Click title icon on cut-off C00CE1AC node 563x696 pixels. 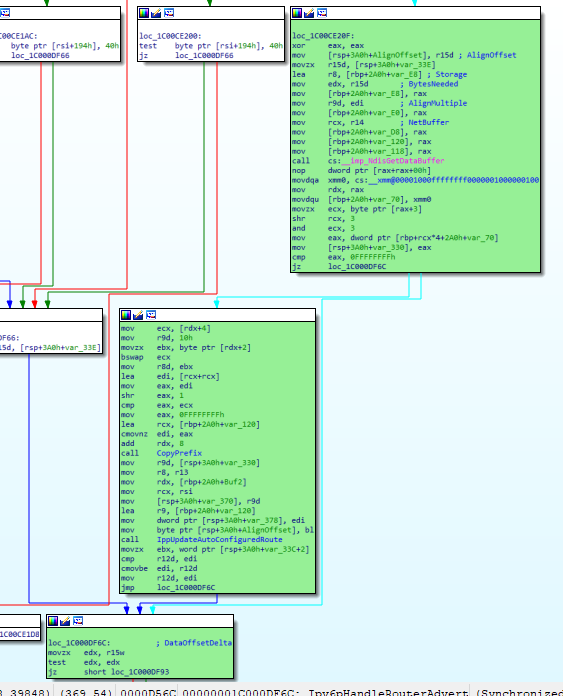[x=5, y=13]
